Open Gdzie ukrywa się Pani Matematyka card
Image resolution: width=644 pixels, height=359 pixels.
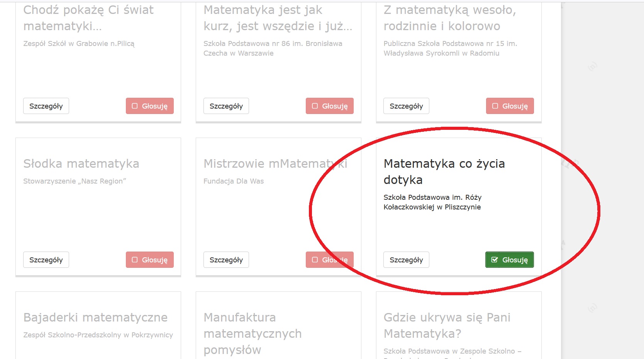click(x=447, y=325)
